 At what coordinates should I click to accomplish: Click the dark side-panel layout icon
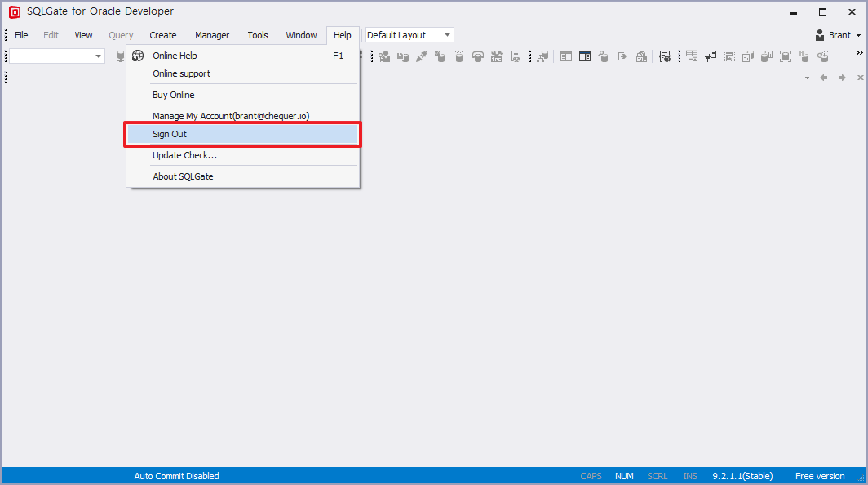(585, 56)
